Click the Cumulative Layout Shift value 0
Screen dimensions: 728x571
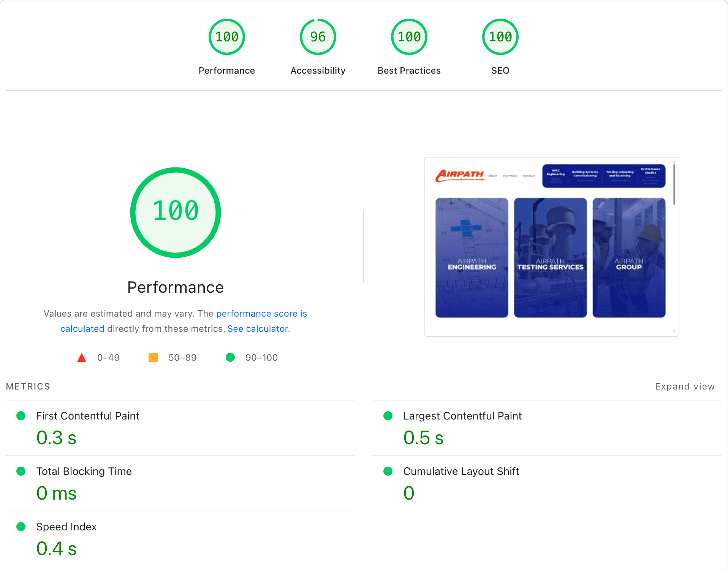(x=409, y=493)
